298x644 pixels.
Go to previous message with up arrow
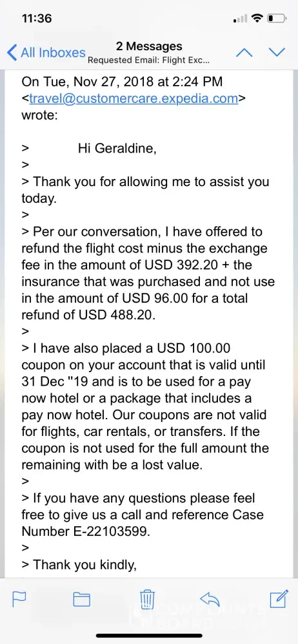tap(244, 52)
